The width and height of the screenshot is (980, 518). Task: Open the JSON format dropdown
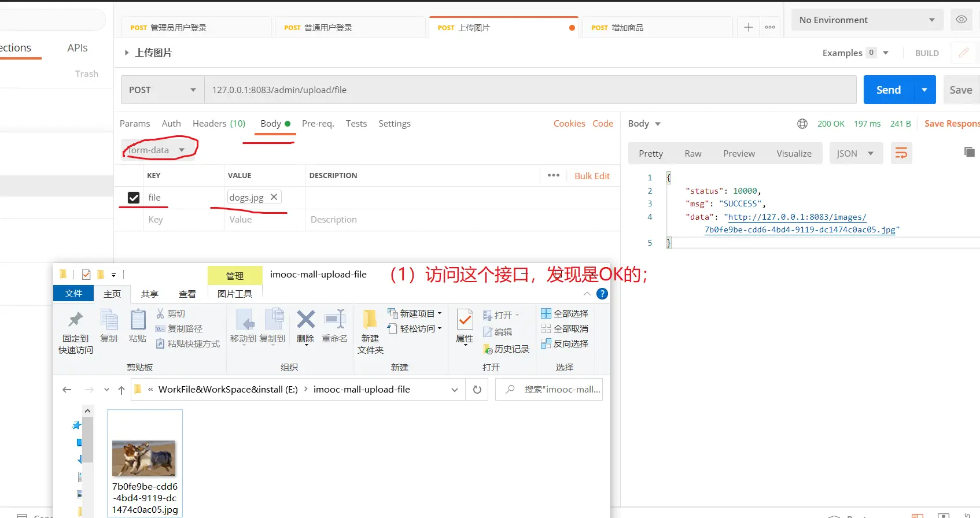pyautogui.click(x=855, y=154)
